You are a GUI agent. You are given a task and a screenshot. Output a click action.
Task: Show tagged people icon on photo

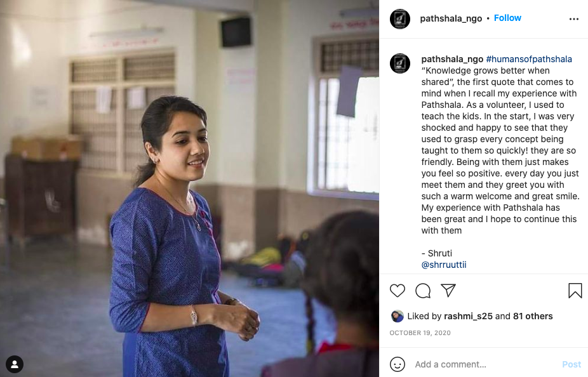15,364
